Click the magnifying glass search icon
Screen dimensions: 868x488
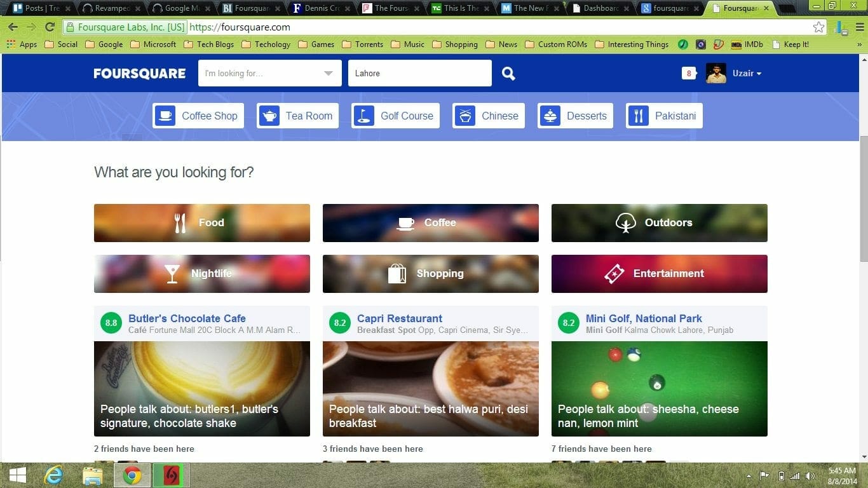tap(508, 74)
